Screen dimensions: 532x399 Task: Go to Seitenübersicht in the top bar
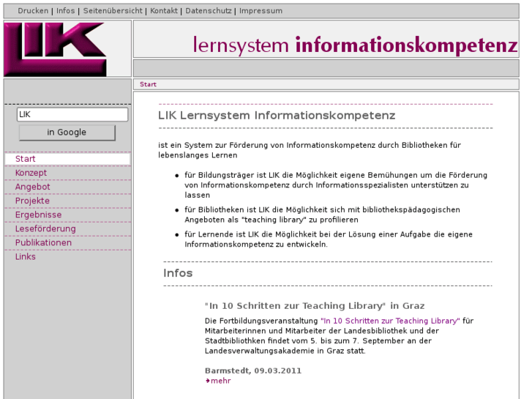tap(113, 11)
